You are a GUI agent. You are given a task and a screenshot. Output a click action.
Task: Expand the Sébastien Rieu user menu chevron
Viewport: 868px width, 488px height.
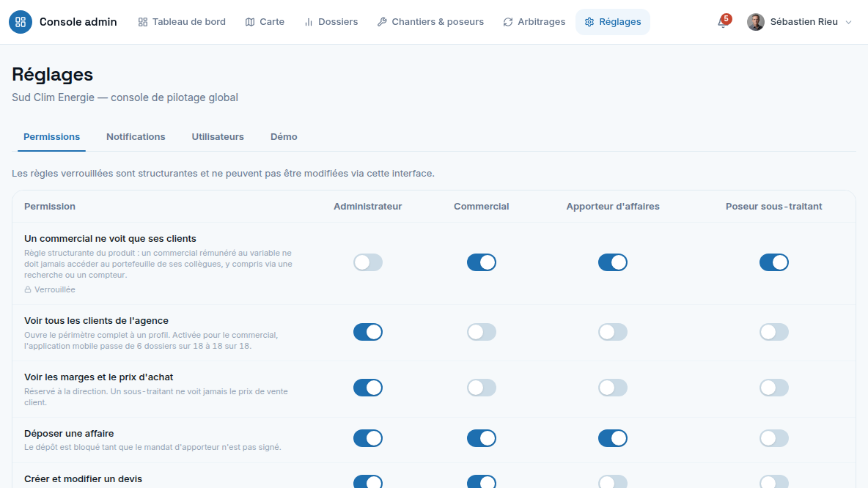[x=849, y=22]
